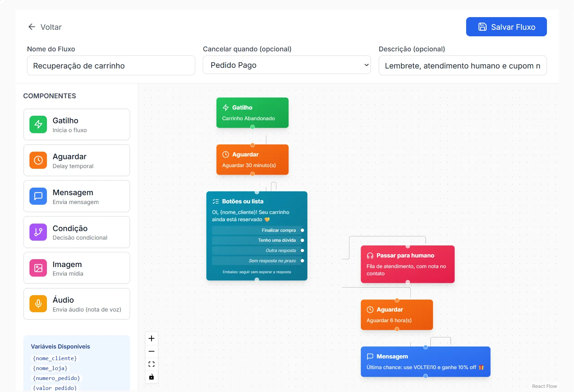Open the React Flow attribution link
574x392 pixels.
click(544, 386)
